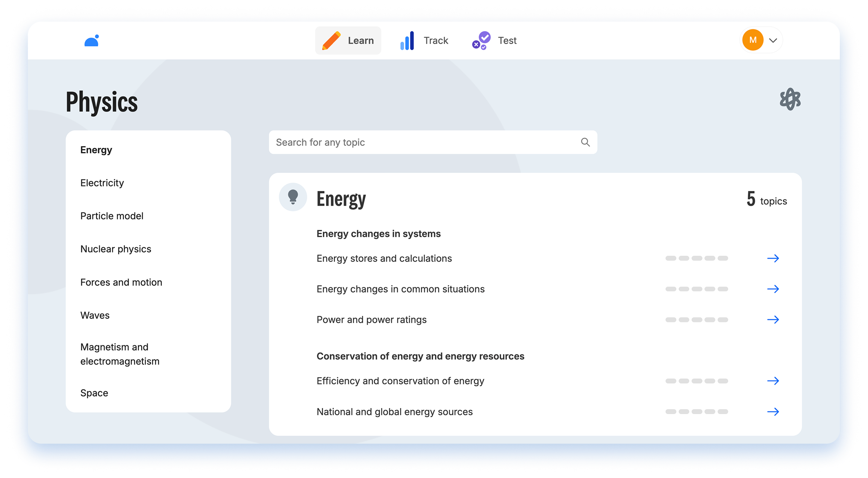Click the orange M profile avatar
This screenshot has height=478, width=868.
click(753, 40)
